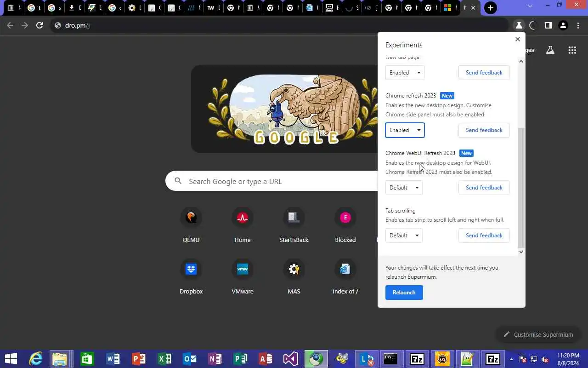Launch Word from the taskbar
This screenshot has height=368, width=588.
tap(113, 359)
